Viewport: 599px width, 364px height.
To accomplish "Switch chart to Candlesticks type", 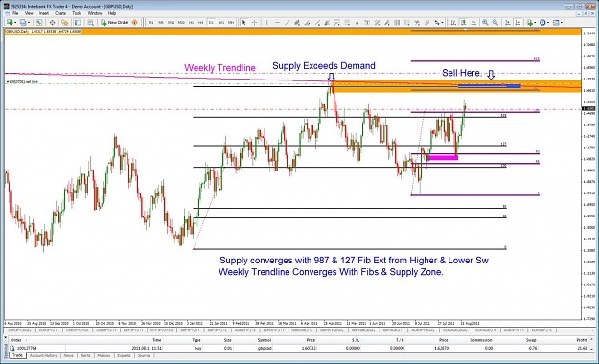I will click(463, 23).
